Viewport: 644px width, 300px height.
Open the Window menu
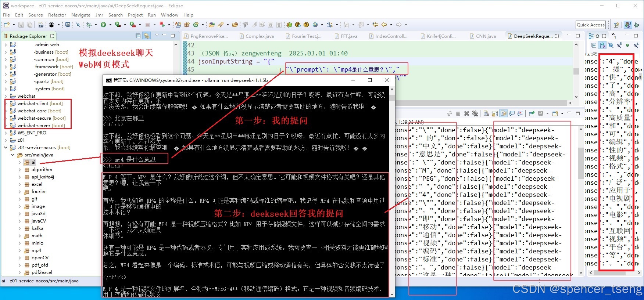(169, 15)
